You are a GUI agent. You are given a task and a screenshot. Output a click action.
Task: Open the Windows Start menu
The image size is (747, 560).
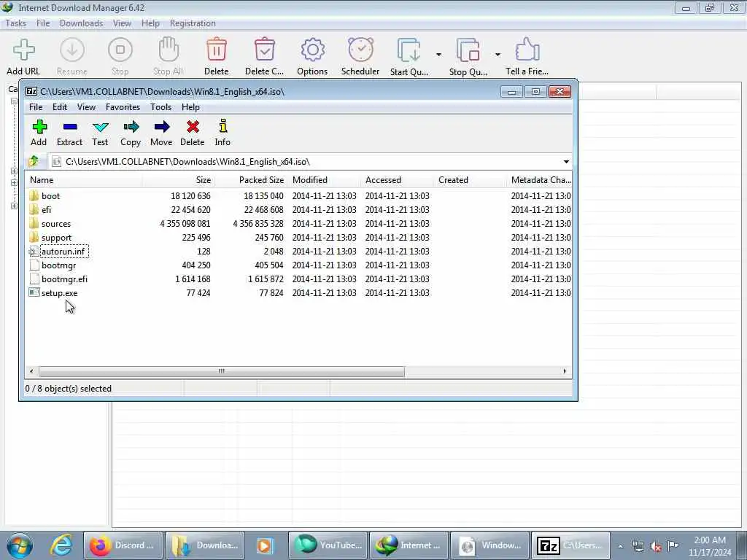click(20, 545)
